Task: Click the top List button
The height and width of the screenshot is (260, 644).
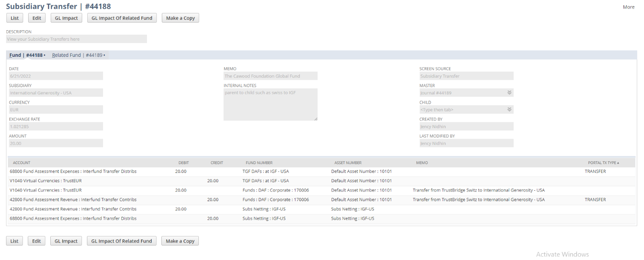Action: (x=14, y=18)
